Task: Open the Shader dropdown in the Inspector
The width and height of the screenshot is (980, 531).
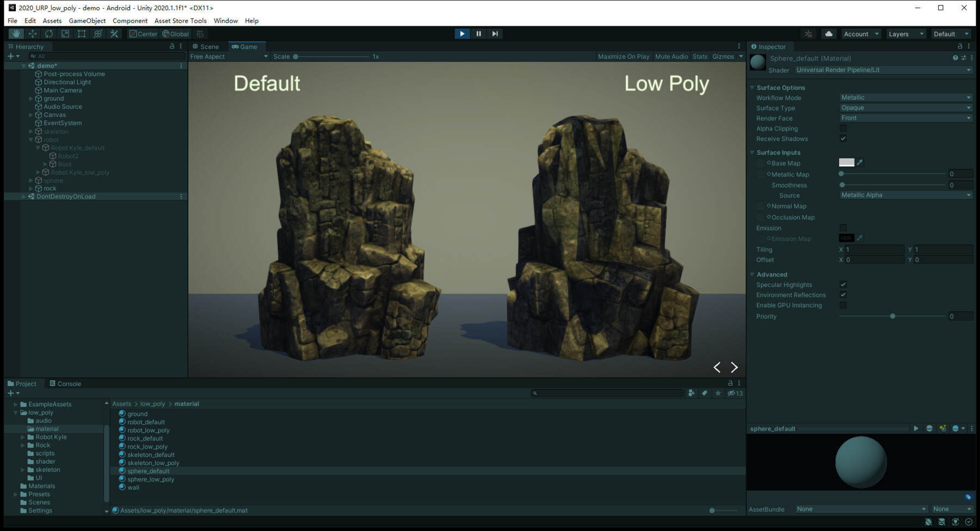Action: coord(882,70)
